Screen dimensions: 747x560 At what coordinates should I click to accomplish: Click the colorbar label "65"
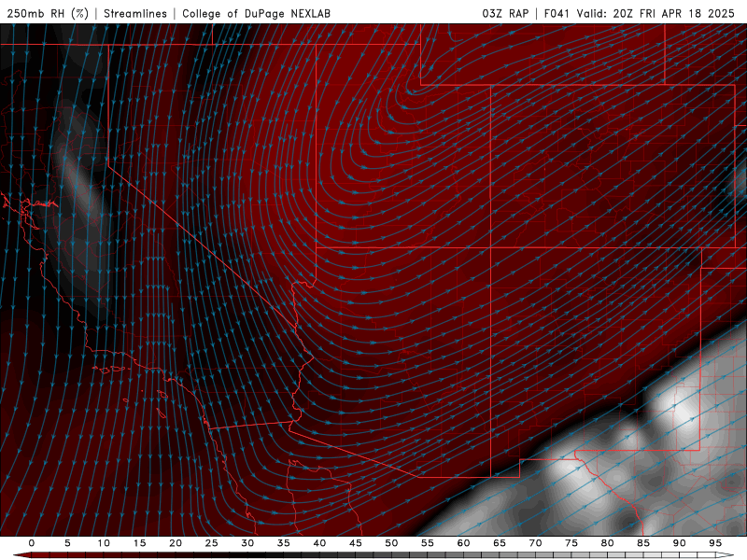pos(500,543)
